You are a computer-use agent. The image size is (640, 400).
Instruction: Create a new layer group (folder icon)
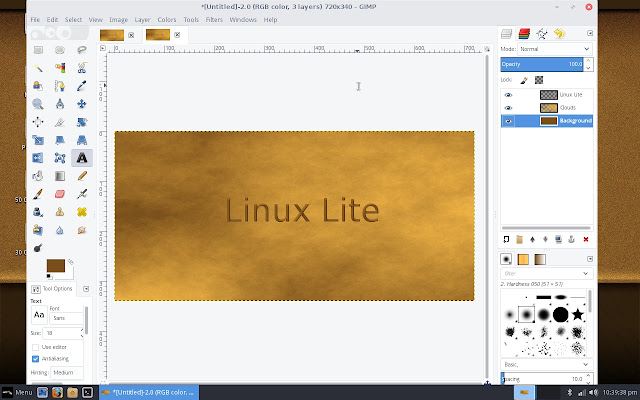519,240
